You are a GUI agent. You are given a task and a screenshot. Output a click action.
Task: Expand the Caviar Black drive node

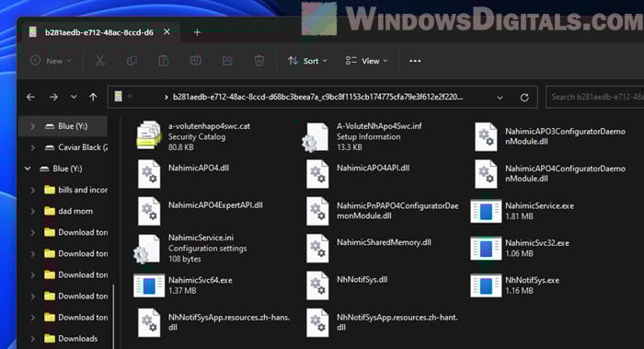[32, 147]
